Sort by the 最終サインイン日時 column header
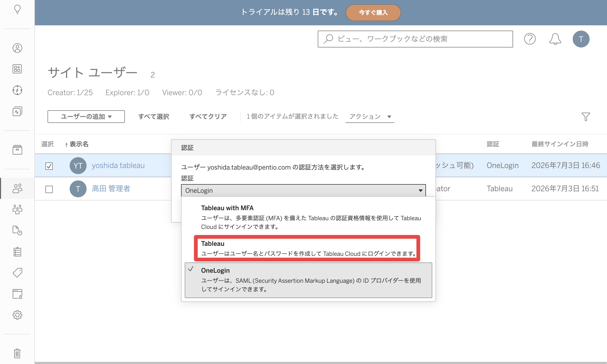 click(560, 144)
